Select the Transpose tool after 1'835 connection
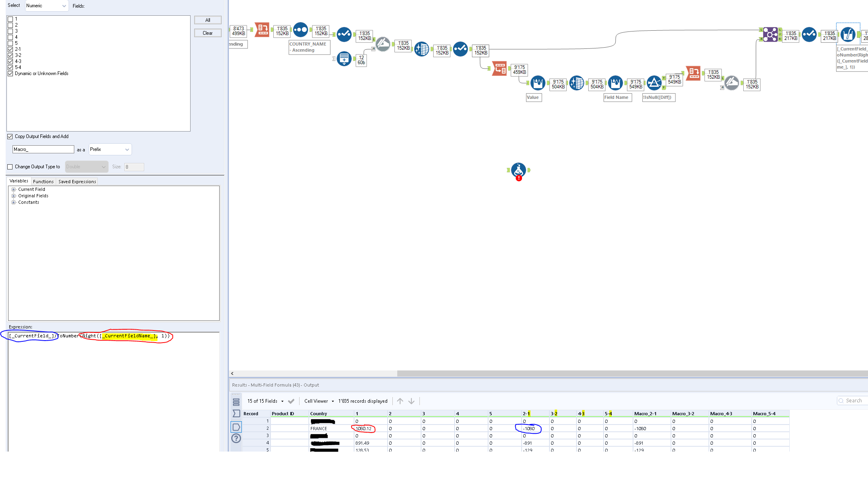The image size is (868, 479). click(x=499, y=69)
